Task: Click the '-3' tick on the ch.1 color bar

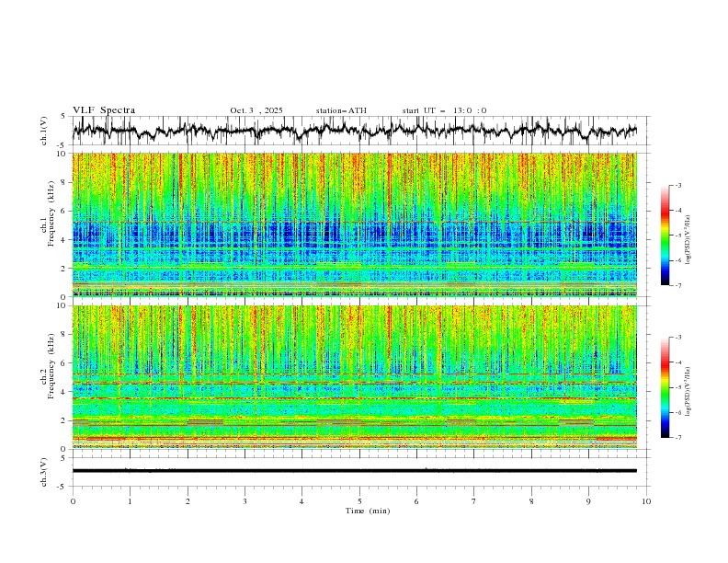Action: 677,185
